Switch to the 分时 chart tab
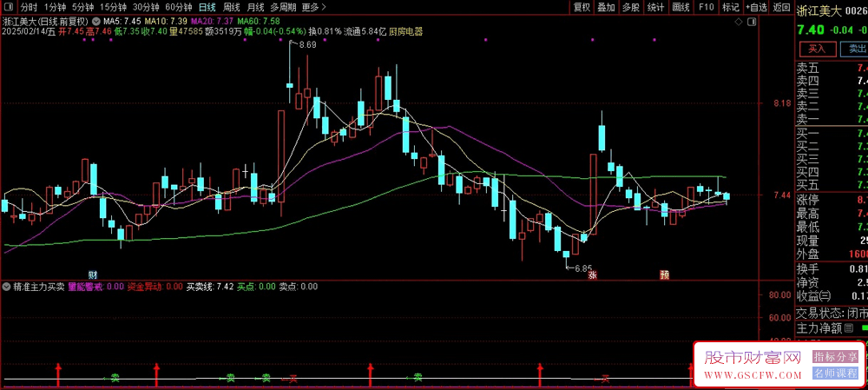The height and width of the screenshot is (390, 868). tap(29, 7)
